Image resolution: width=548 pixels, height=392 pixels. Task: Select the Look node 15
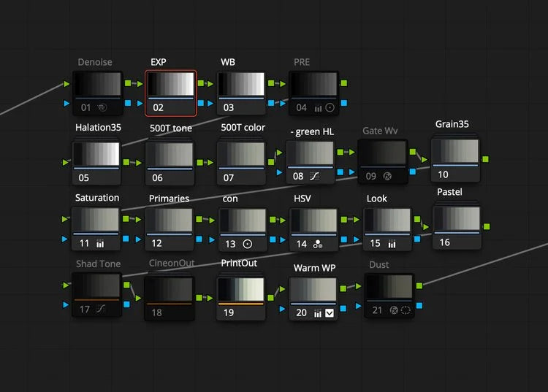[387, 228]
